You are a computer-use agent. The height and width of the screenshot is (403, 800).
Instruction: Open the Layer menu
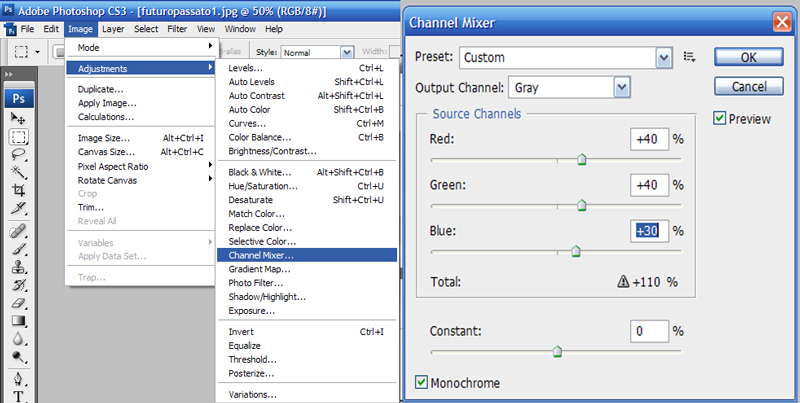[x=113, y=29]
